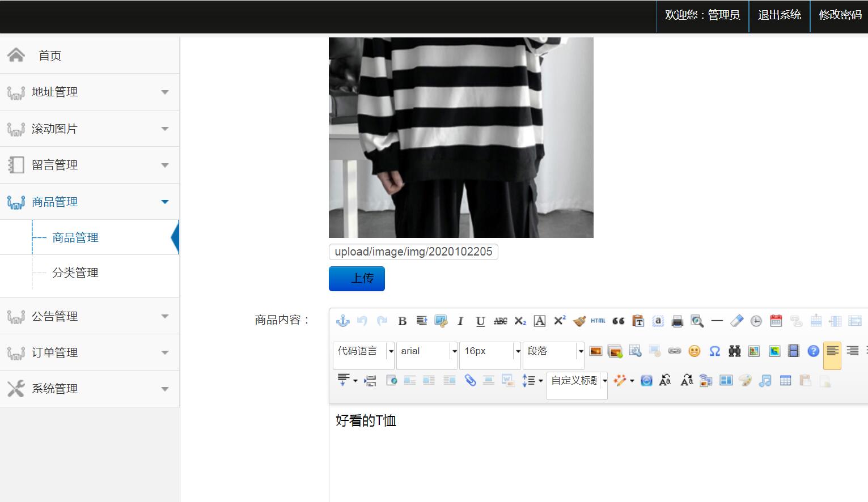Insert a video with the film icon
This screenshot has width=868, height=502.
click(x=794, y=351)
